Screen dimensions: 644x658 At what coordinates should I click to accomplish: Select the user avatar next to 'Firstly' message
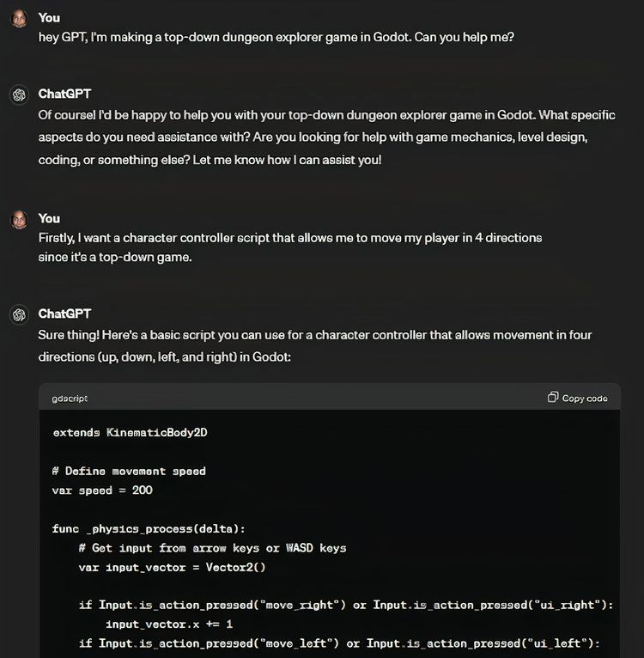click(19, 219)
